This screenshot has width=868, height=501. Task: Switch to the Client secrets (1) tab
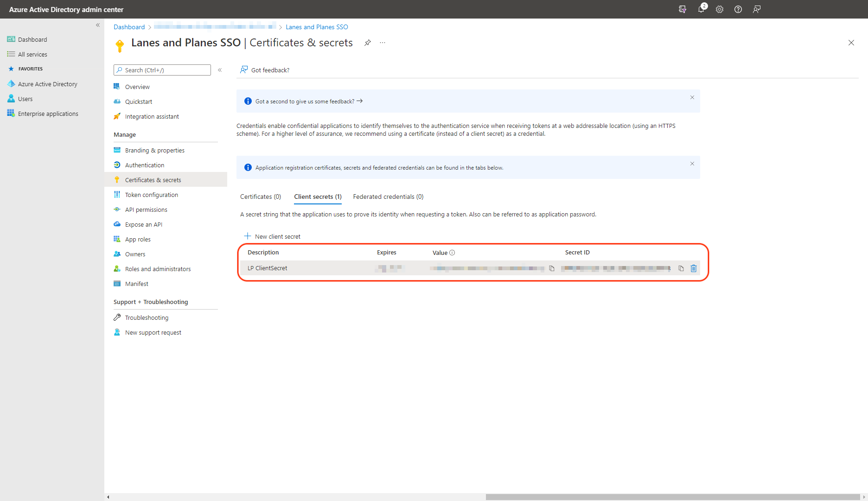coord(318,197)
